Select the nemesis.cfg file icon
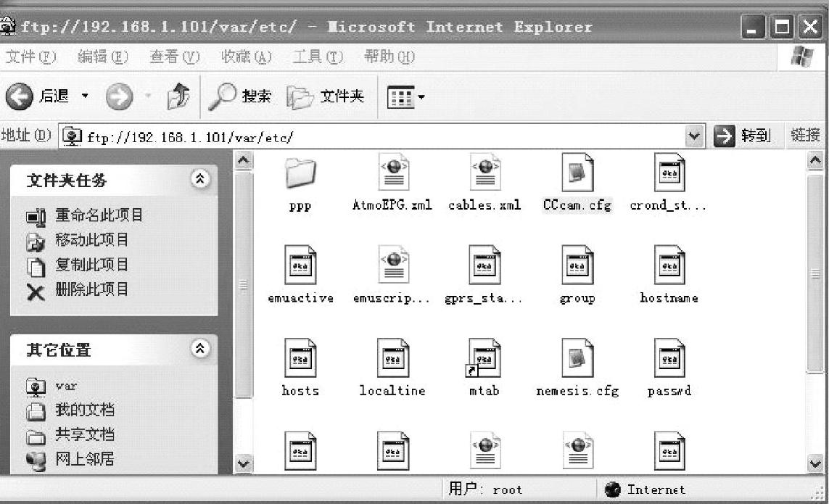Screen dimensions: 829x504 pos(577,358)
